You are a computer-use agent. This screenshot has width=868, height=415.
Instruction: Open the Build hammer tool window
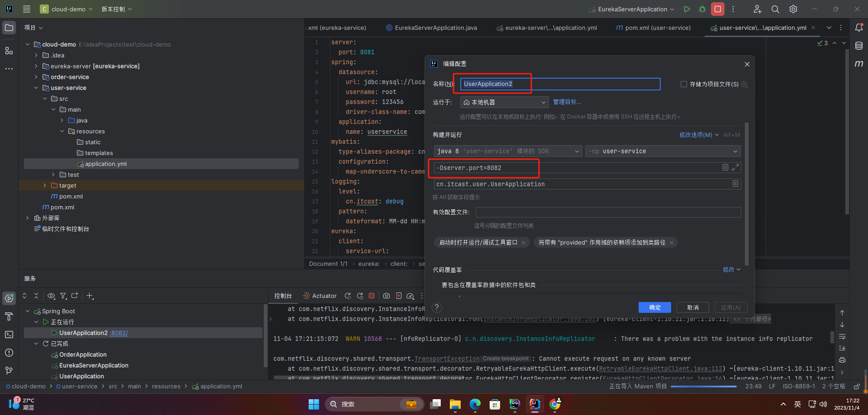9,316
